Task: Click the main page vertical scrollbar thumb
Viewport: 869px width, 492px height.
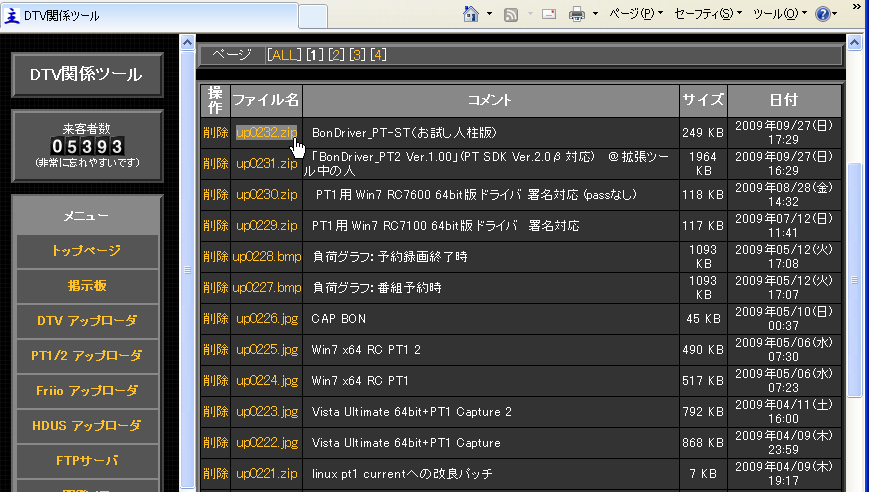Action: pyautogui.click(x=854, y=280)
